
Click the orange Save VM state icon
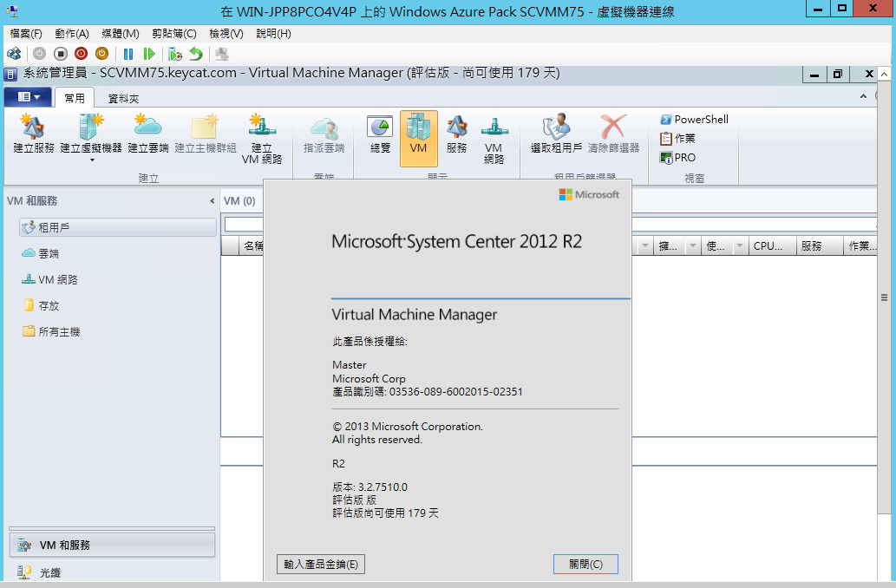click(x=101, y=54)
